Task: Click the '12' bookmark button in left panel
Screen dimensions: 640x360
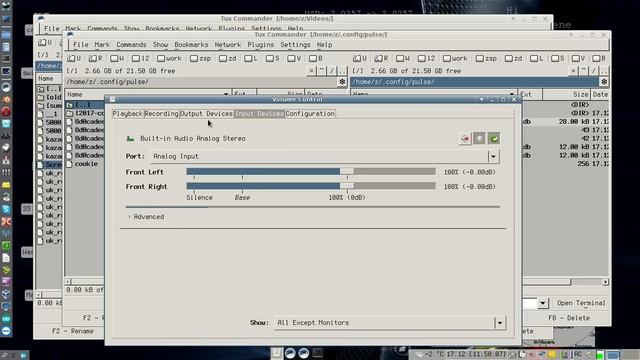Action: (141, 58)
